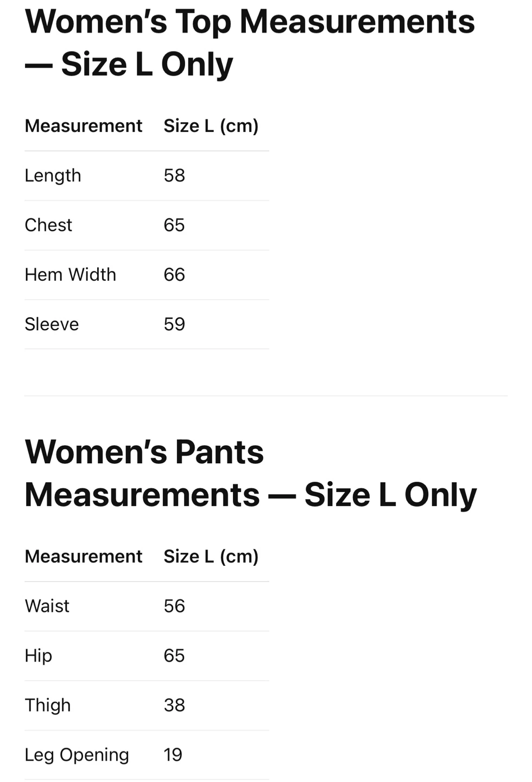This screenshot has height=782, width=532.
Task: Select the Chest row label
Action: click(48, 225)
